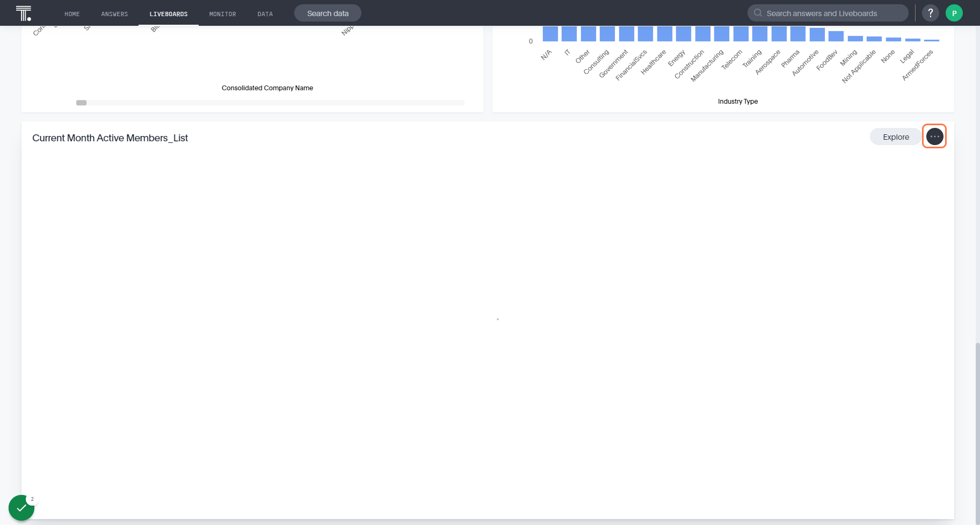Focus the Search answers and Liveboards field
The image size is (980, 525).
point(827,13)
